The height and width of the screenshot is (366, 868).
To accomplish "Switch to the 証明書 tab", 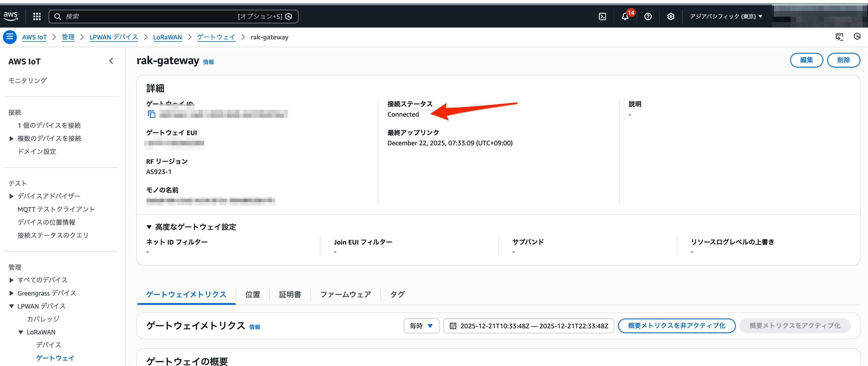I will pyautogui.click(x=290, y=294).
